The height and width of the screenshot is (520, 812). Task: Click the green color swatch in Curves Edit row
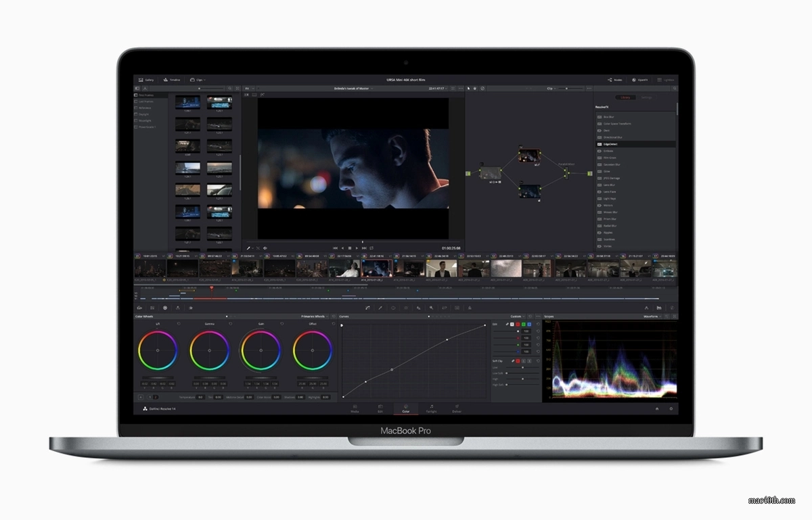[524, 324]
